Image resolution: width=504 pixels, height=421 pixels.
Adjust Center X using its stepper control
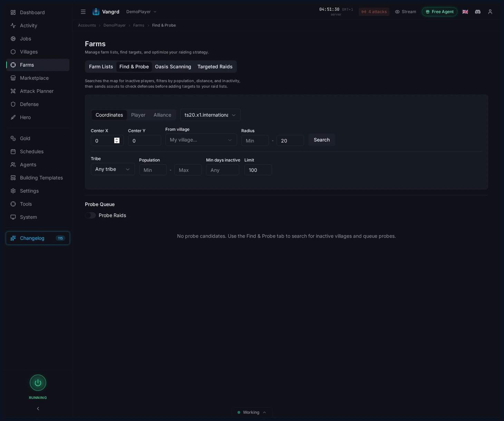coord(117,140)
